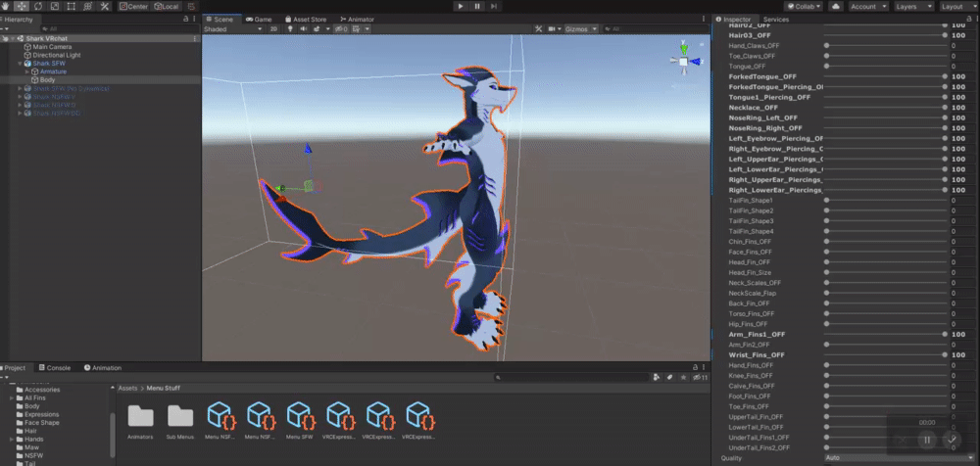The height and width of the screenshot is (466, 980).
Task: Open favorites star icon in Project
Action: tap(684, 377)
